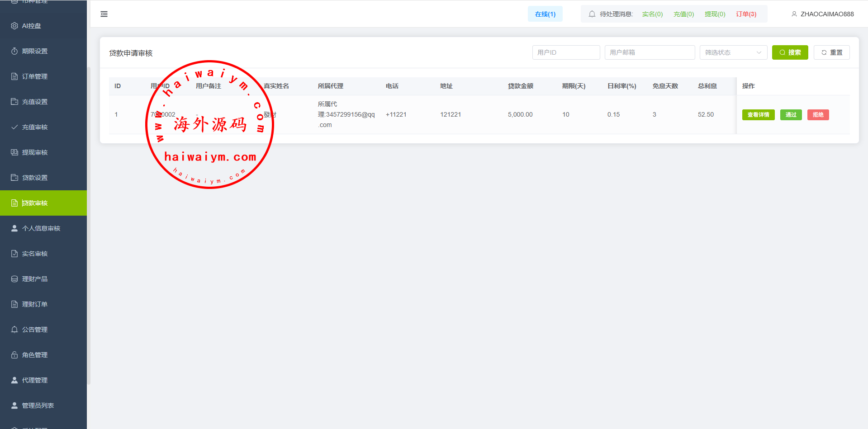Image resolution: width=868 pixels, height=429 pixels.
Task: Select 个人信息审核 from the sidebar
Action: click(41, 228)
